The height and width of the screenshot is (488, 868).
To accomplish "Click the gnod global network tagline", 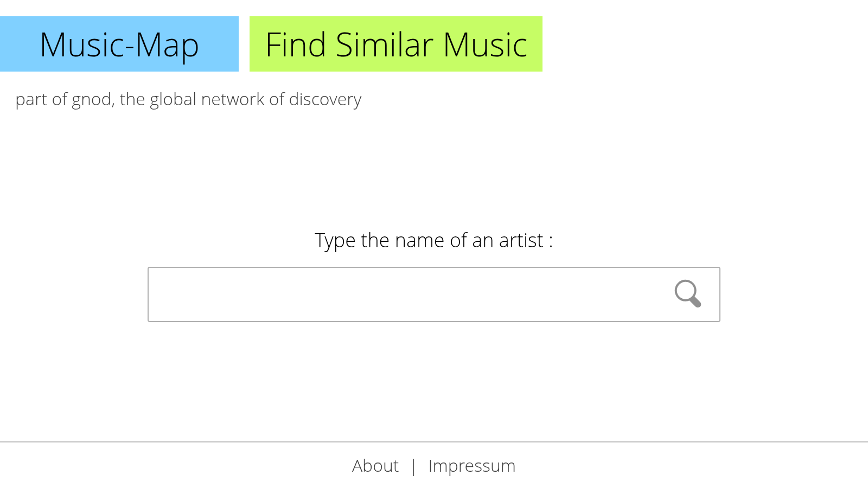I will [x=189, y=99].
